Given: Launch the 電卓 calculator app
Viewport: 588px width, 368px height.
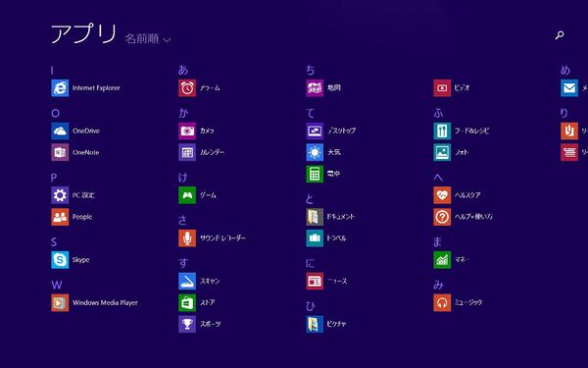Looking at the screenshot, I should click(323, 174).
